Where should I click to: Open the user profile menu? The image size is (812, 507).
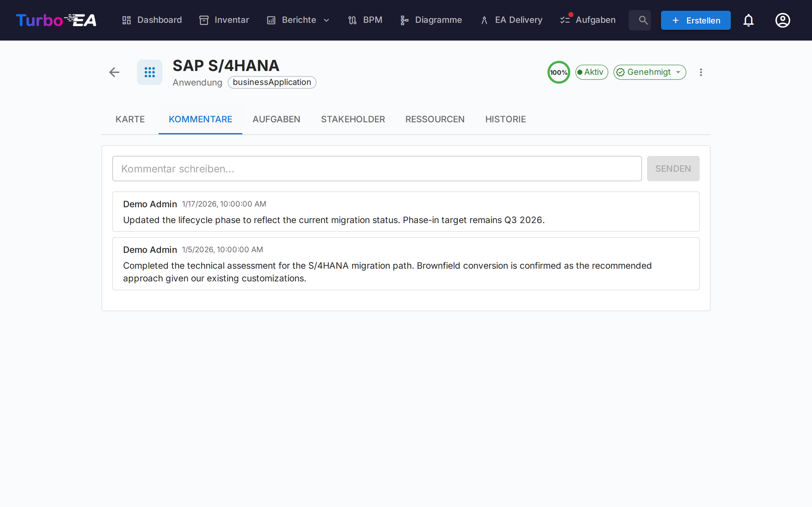pyautogui.click(x=782, y=20)
